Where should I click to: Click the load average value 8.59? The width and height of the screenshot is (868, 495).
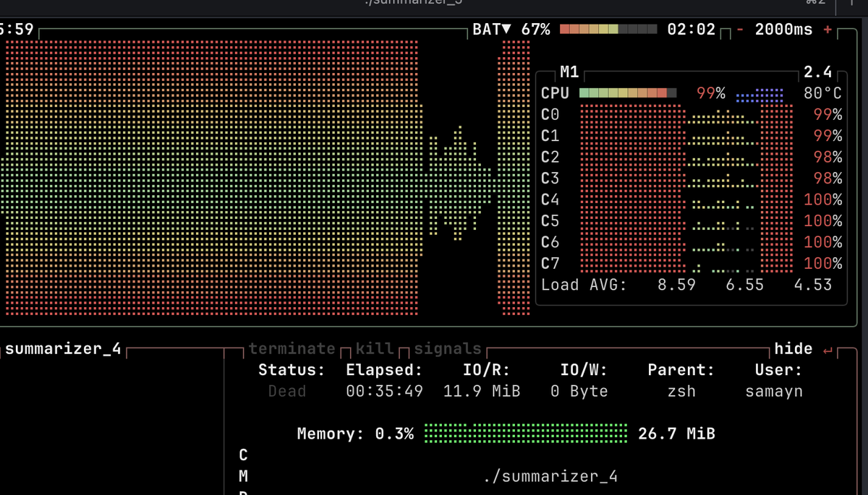[676, 285]
